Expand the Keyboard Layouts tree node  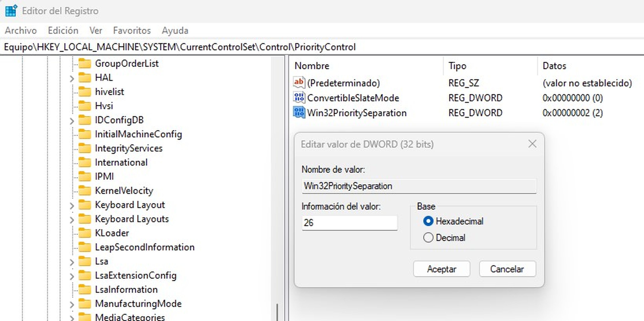click(x=72, y=220)
